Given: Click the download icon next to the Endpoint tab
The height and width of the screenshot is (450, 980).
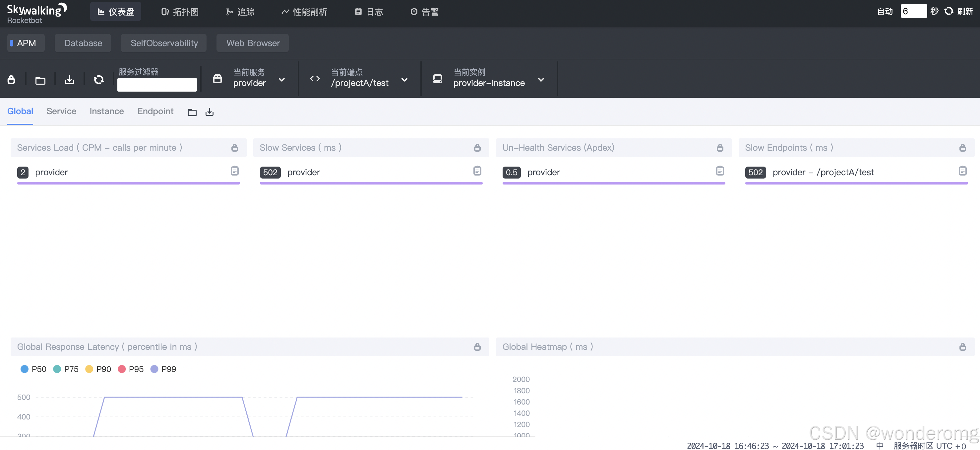Looking at the screenshot, I should click(x=210, y=112).
